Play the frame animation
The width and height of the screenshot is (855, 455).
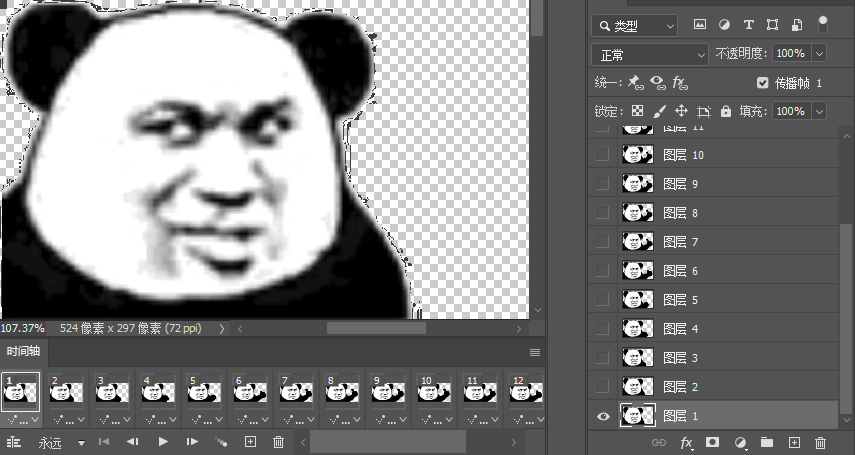[x=163, y=442]
